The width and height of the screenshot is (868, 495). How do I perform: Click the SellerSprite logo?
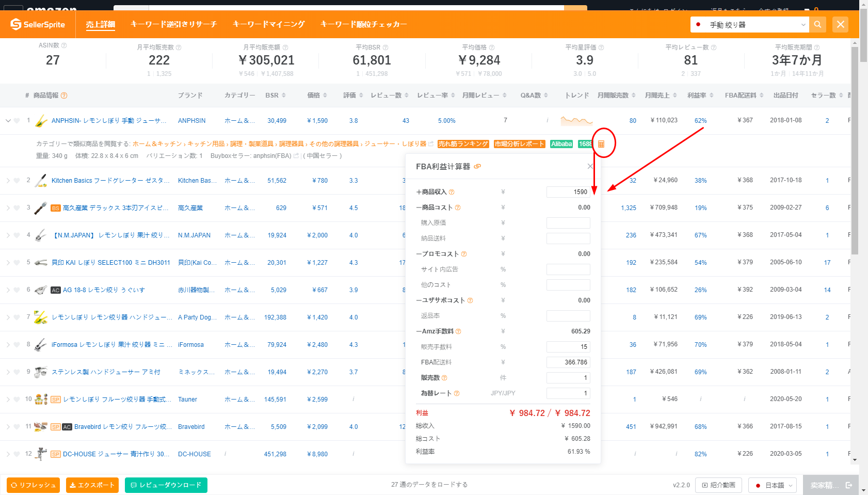point(38,24)
